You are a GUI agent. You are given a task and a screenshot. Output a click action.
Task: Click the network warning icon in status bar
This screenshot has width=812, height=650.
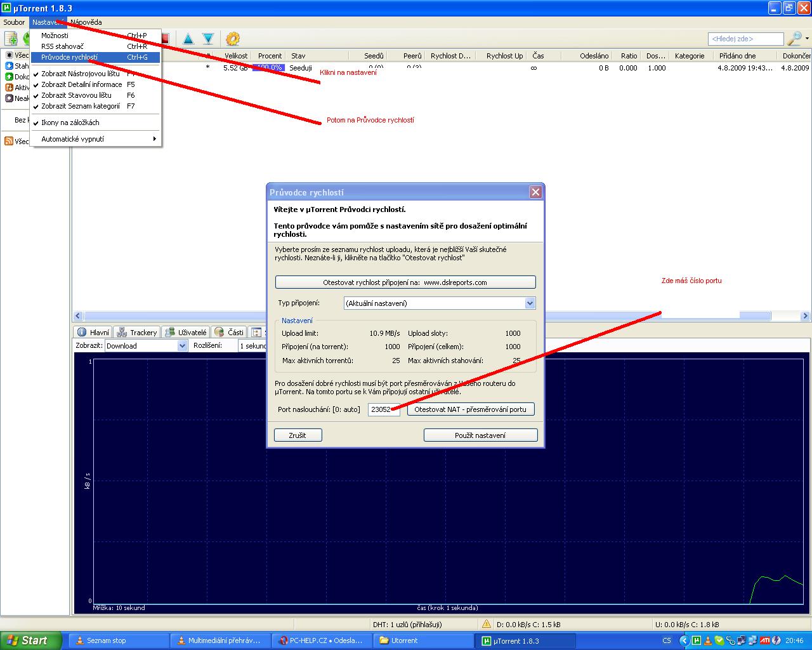pyautogui.click(x=487, y=625)
